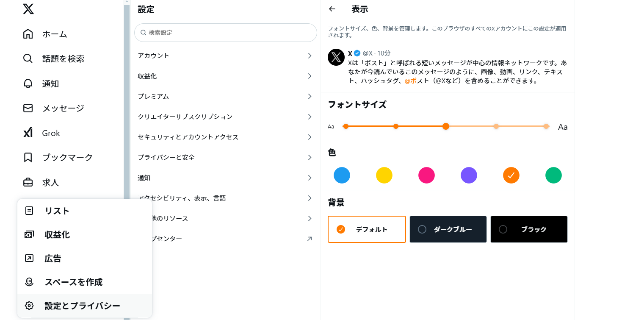Select the ブラック background option
The height and width of the screenshot is (320, 644).
(529, 229)
